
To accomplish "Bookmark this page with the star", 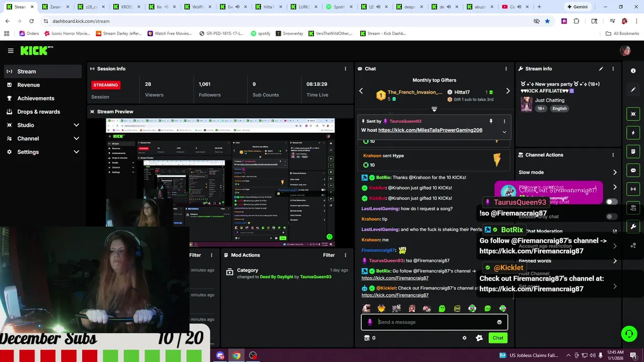I will [547, 21].
